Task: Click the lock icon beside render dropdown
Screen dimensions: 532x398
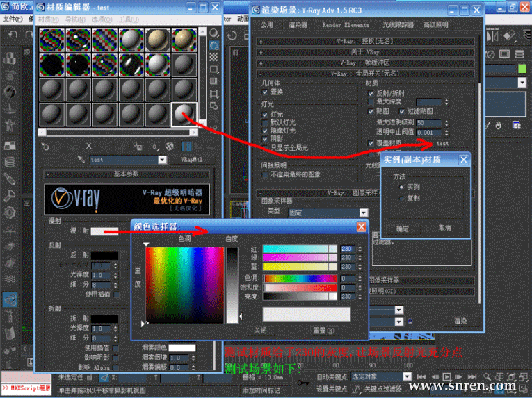Action: tap(410, 322)
